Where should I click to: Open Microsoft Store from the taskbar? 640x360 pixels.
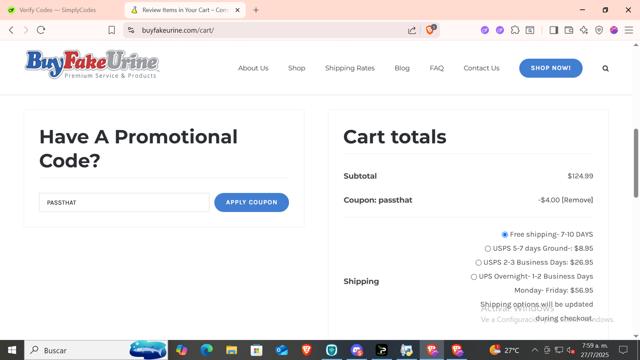click(x=256, y=350)
